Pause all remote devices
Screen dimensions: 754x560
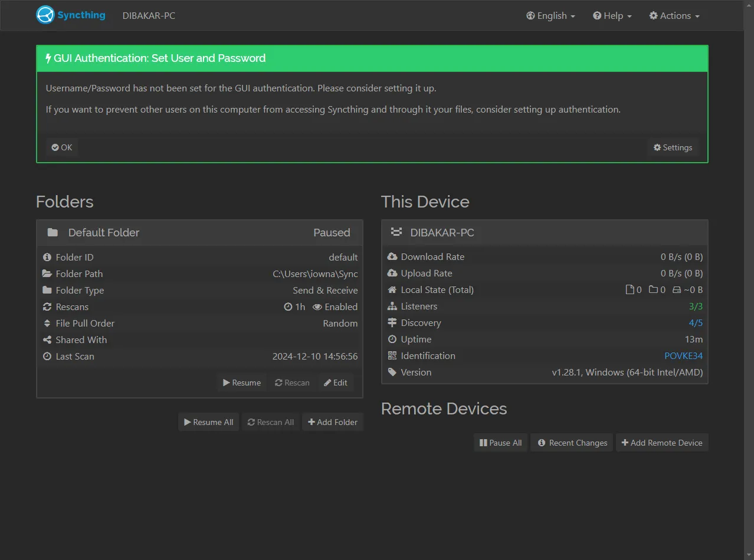click(500, 443)
